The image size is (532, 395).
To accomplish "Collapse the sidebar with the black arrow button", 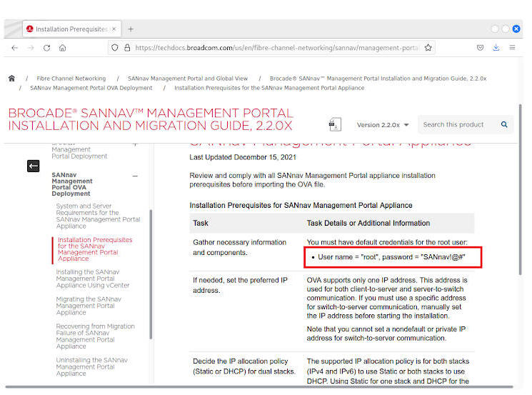I will (34, 166).
